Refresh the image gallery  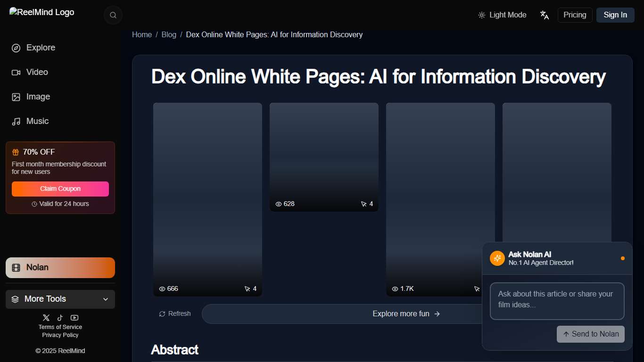(174, 313)
